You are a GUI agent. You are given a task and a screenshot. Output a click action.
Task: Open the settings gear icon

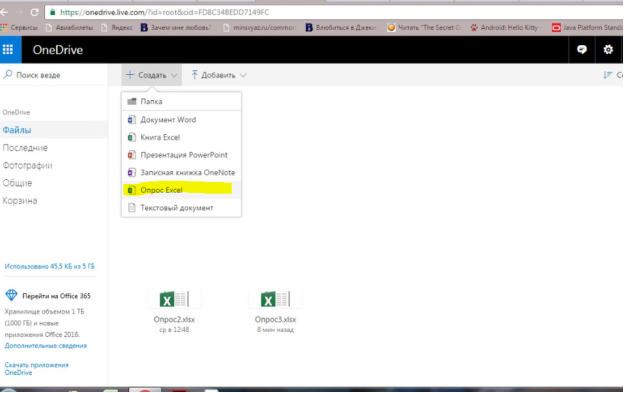coord(608,50)
